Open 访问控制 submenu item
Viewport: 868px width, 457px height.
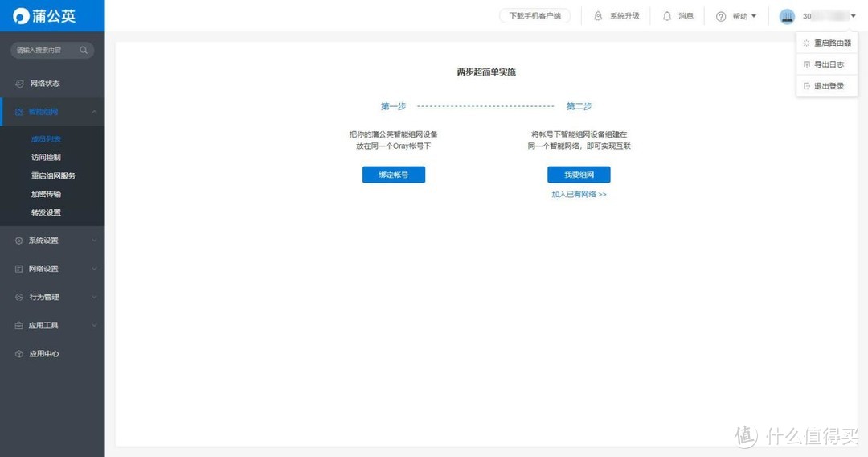[x=46, y=158]
